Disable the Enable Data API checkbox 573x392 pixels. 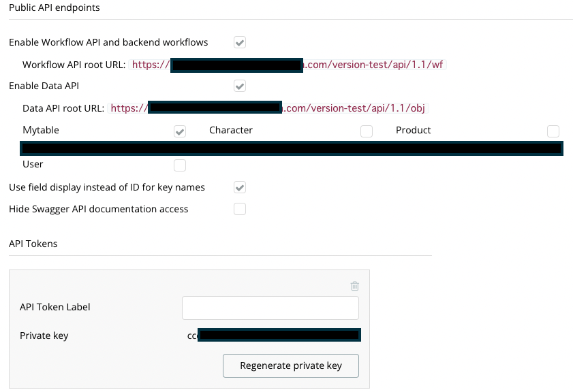pyautogui.click(x=240, y=86)
